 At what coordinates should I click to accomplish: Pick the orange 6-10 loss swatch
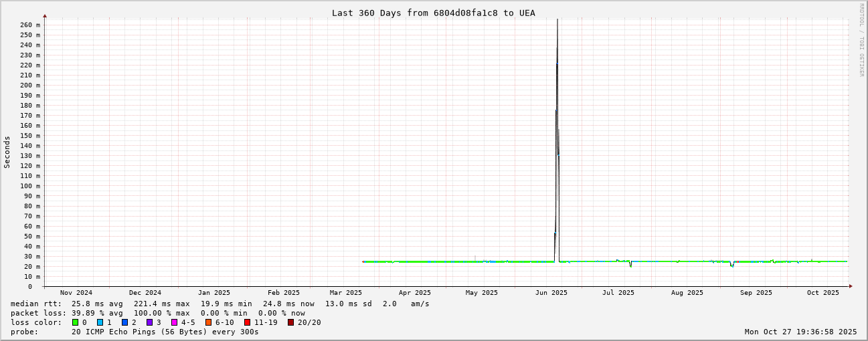(208, 322)
